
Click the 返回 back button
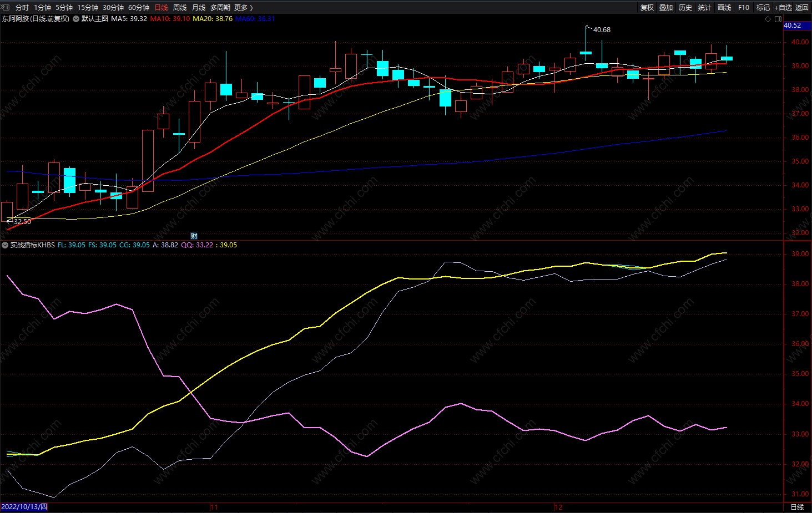coord(802,8)
